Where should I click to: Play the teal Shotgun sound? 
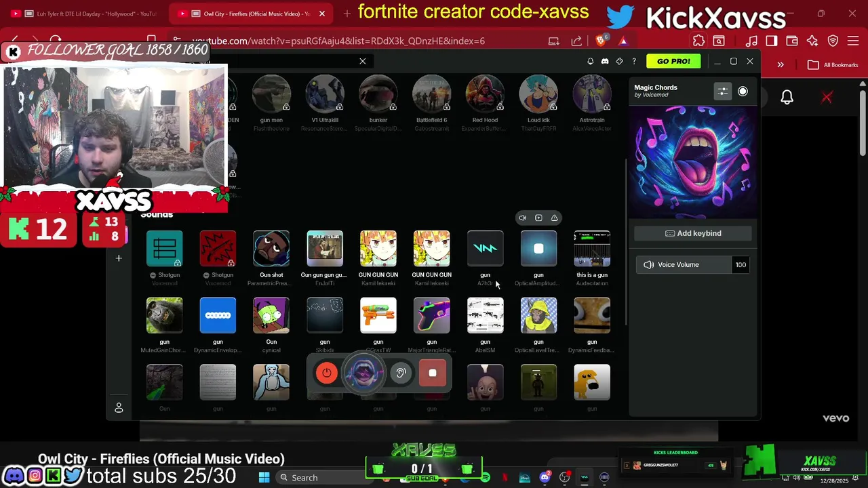(x=165, y=249)
